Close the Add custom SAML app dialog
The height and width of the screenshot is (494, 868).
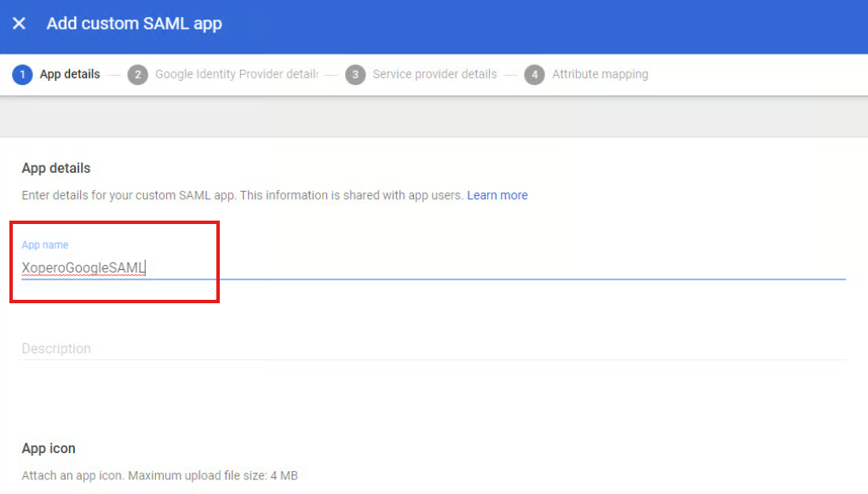[19, 24]
